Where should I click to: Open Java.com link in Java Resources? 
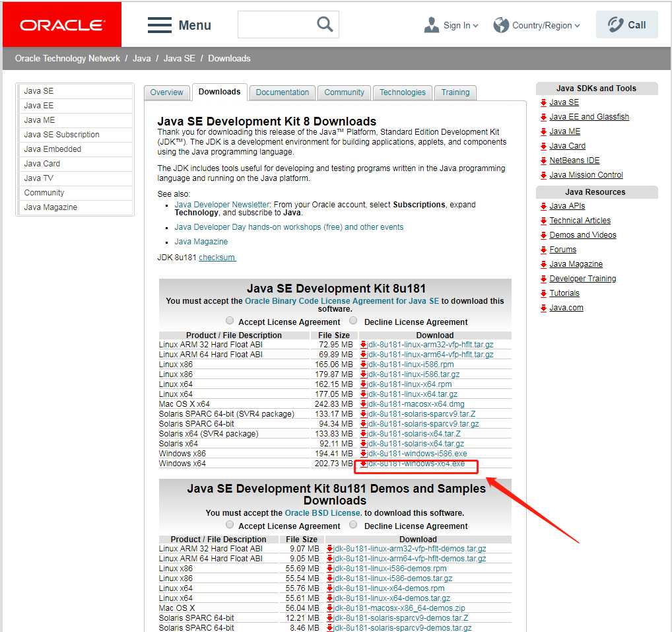click(x=566, y=308)
